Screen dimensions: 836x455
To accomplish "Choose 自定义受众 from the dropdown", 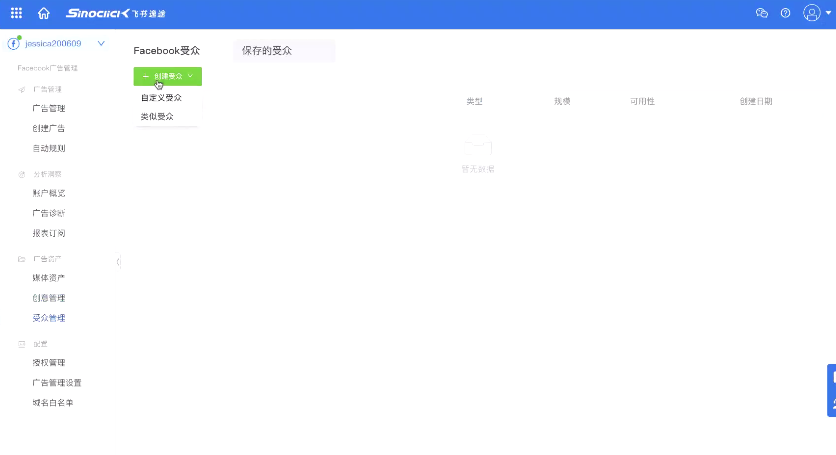I will click(161, 98).
